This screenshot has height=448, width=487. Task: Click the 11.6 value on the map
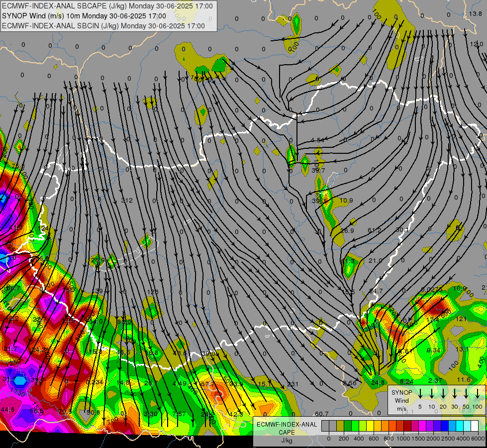464,380
